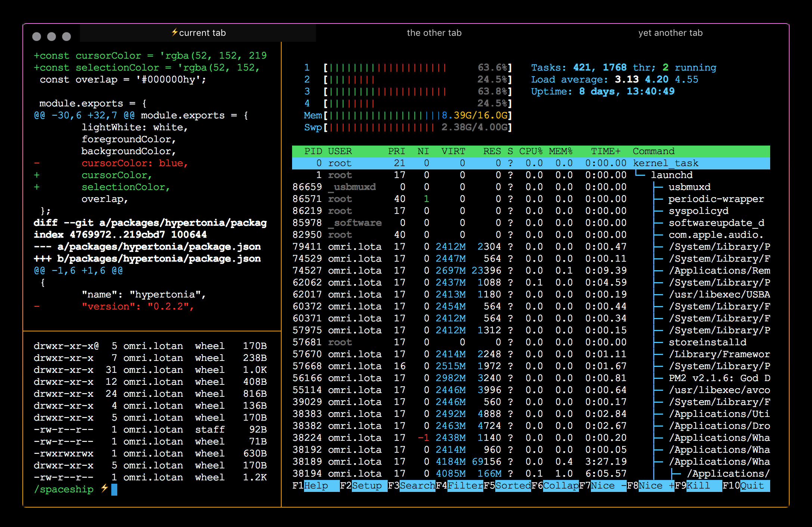Click F8 Nice + in htop footer
This screenshot has width=812, height=527.
[651, 486]
